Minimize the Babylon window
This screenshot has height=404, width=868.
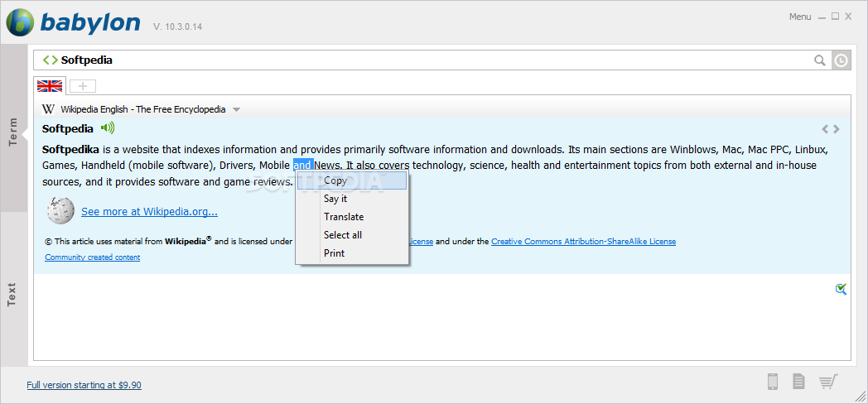822,17
